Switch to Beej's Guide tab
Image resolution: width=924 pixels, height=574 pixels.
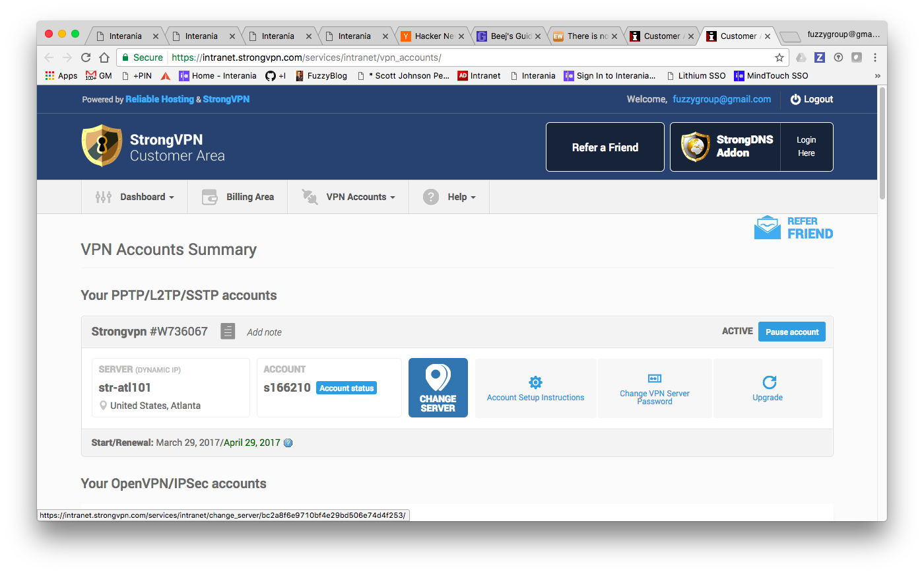[x=509, y=36]
